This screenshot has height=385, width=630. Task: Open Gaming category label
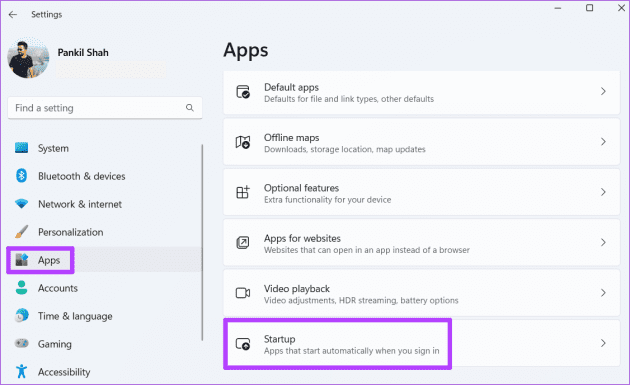[55, 344]
